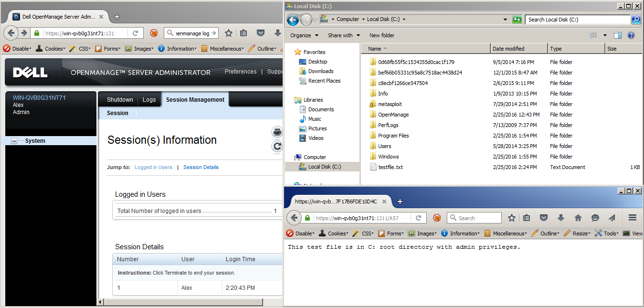
Task: Click the left arrow of OpenManage horizontal scrollbar
Action: [x=100, y=302]
